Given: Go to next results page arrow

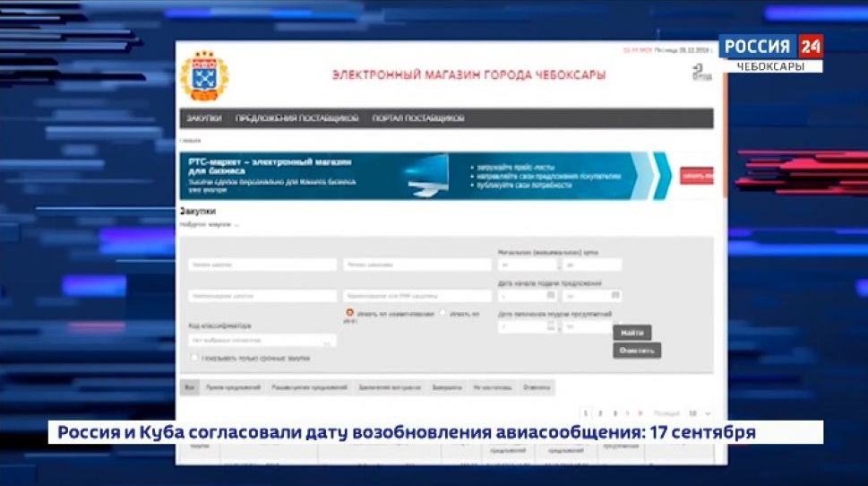Looking at the screenshot, I should pyautogui.click(x=627, y=413).
